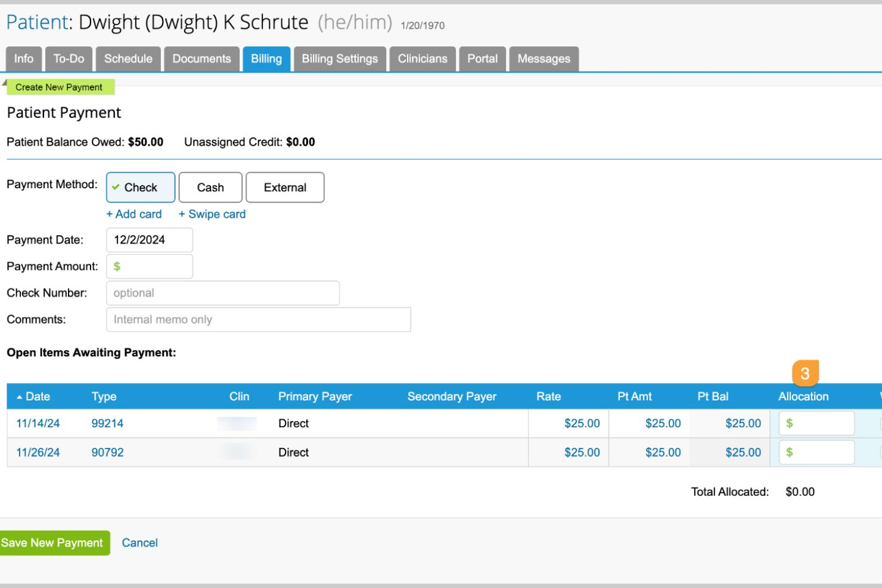Click the Save New Payment button
This screenshot has width=882, height=588.
(x=54, y=543)
